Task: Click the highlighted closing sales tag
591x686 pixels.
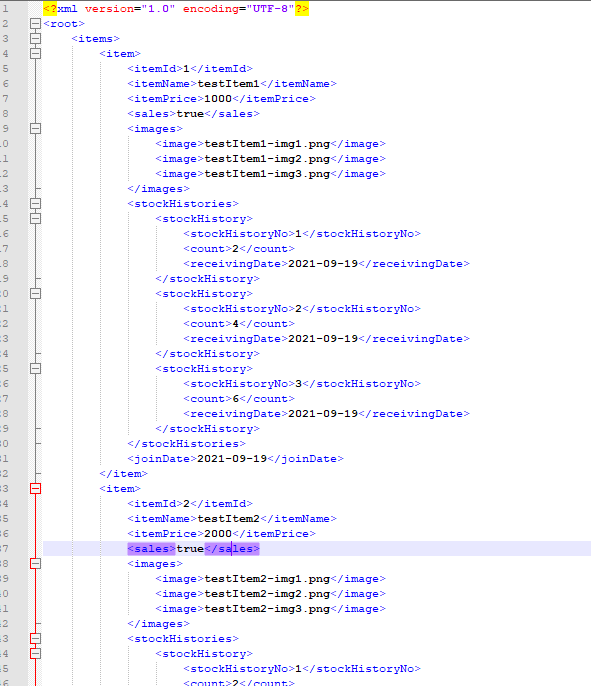Action: click(x=232, y=549)
